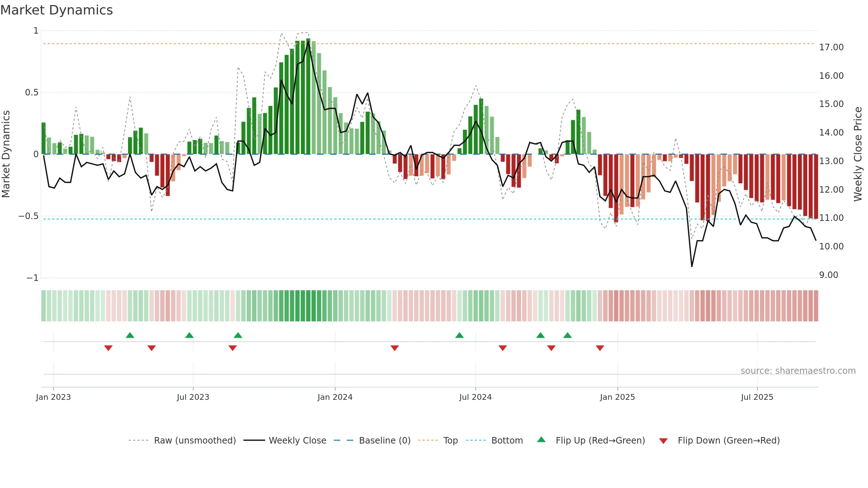Click the red-green heatmap strip below the chart
The image size is (868, 488).
(x=430, y=306)
